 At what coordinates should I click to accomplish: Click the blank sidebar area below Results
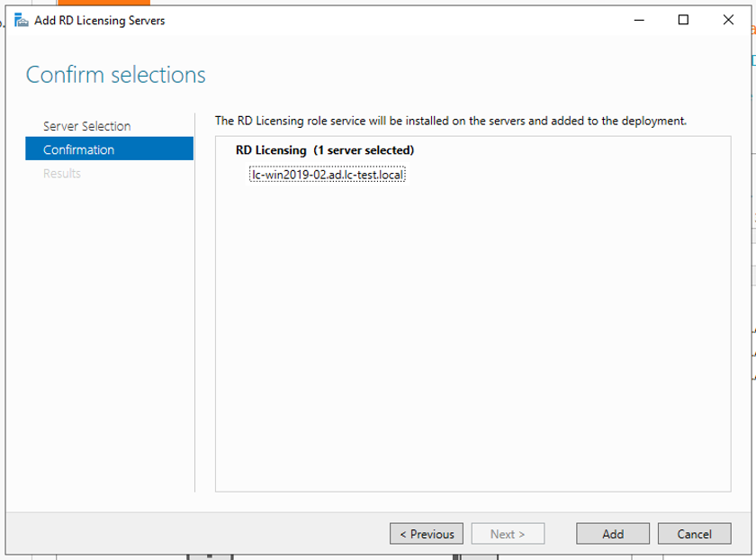pos(108,342)
